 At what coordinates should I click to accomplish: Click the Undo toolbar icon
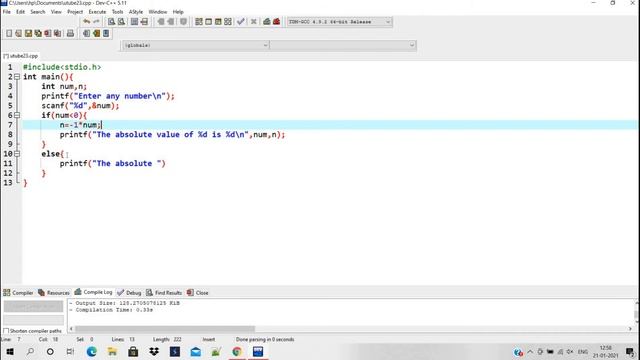[87, 22]
